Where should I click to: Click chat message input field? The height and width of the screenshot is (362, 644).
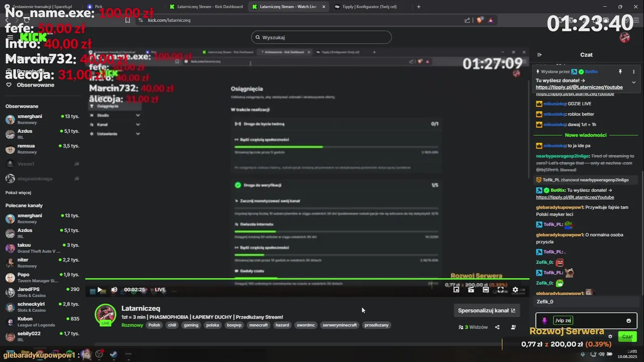tap(587, 320)
